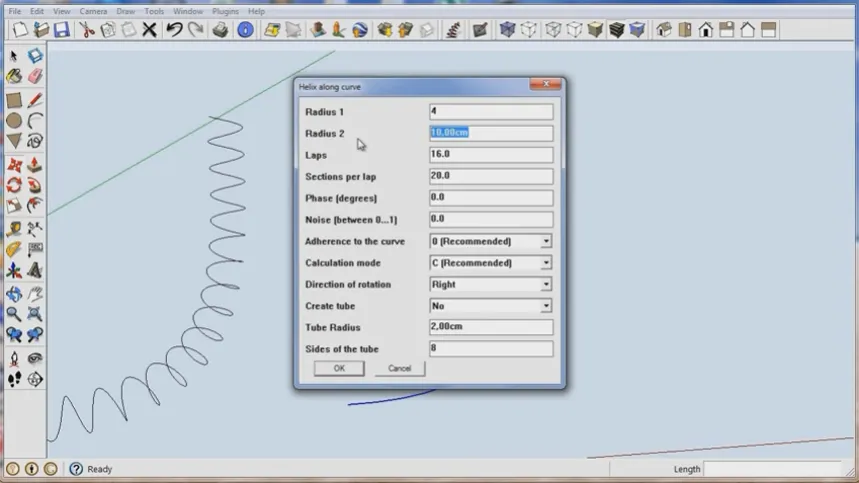Select the Pan hand tool

(35, 294)
